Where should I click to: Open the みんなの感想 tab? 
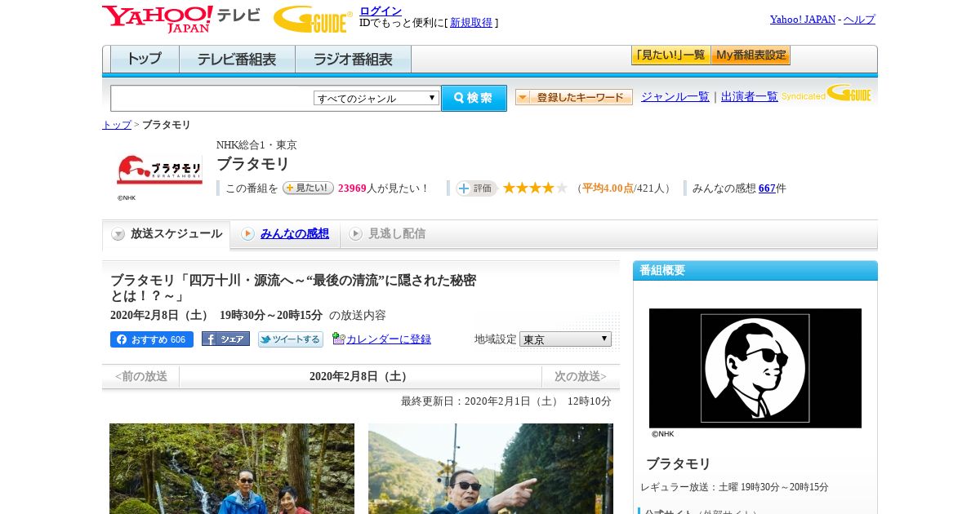pyautogui.click(x=285, y=234)
